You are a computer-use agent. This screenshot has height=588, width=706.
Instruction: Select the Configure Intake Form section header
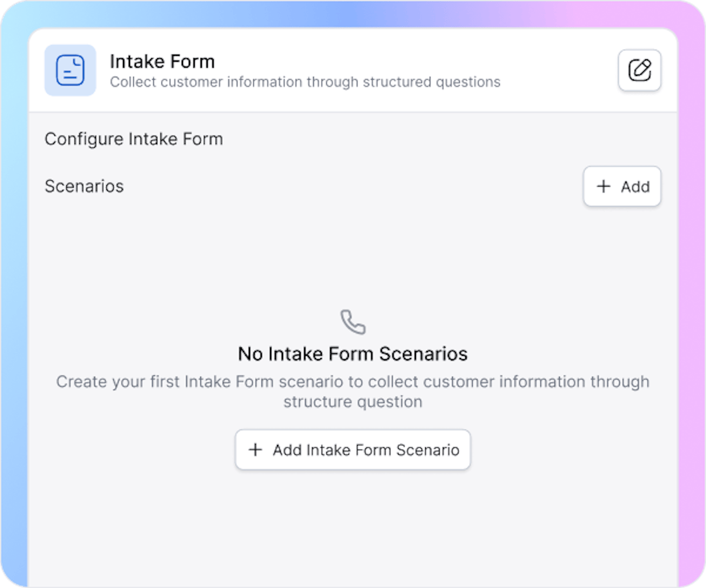[134, 139]
